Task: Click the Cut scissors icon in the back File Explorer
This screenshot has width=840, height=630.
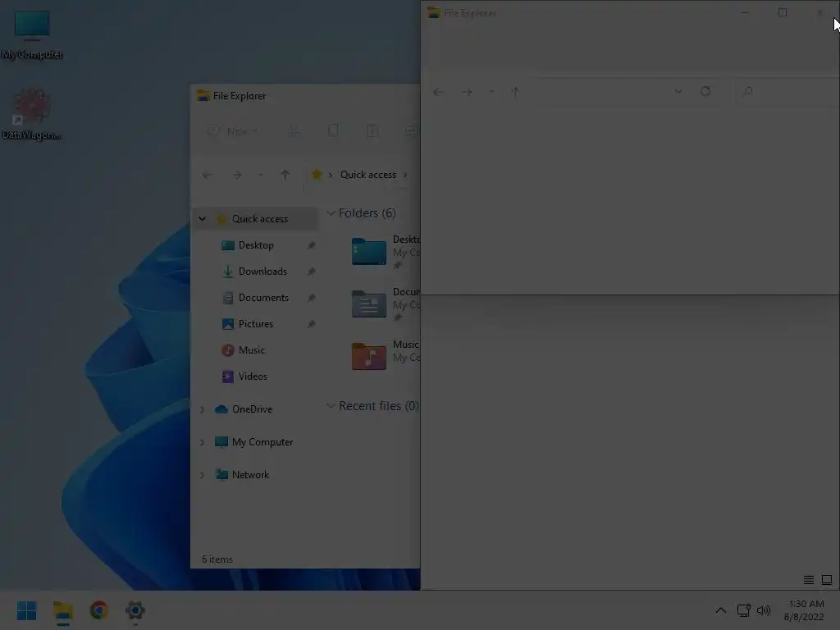Action: (x=294, y=130)
